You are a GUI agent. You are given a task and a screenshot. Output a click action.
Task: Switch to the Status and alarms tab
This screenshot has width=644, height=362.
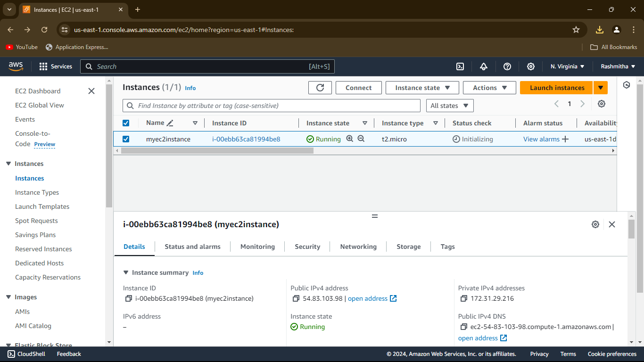click(x=192, y=247)
